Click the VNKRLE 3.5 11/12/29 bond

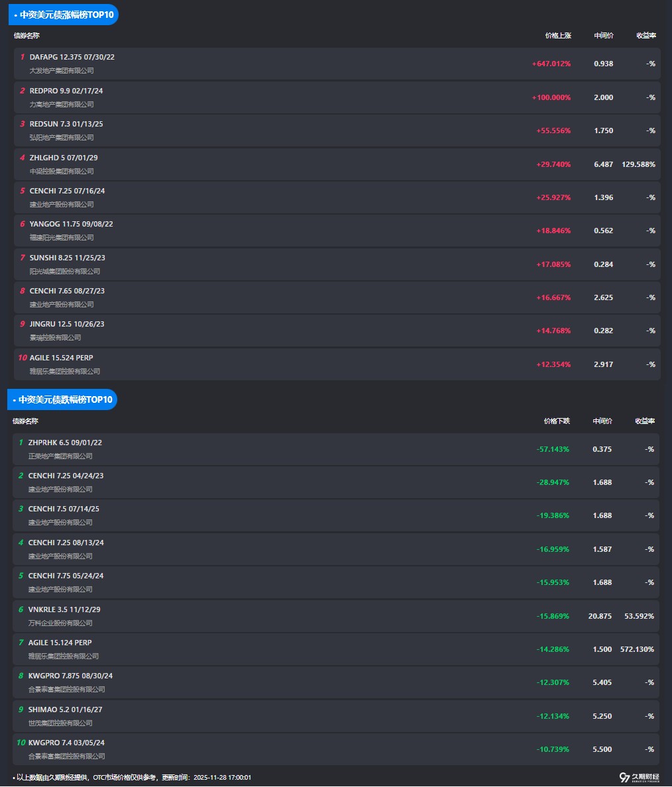64,609
